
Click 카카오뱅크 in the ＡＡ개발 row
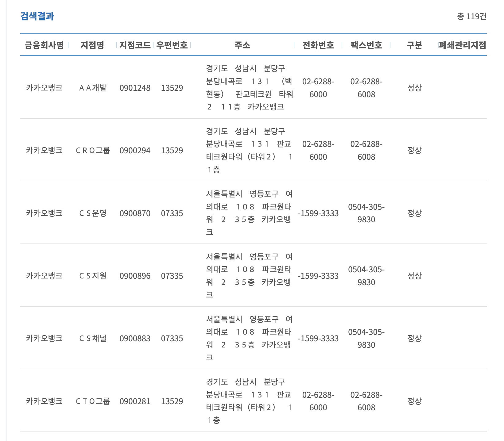pos(44,88)
